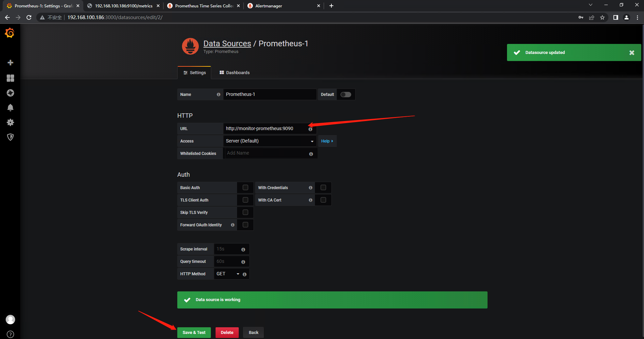Expand the Access Help section
The image size is (644, 339).
tap(327, 141)
